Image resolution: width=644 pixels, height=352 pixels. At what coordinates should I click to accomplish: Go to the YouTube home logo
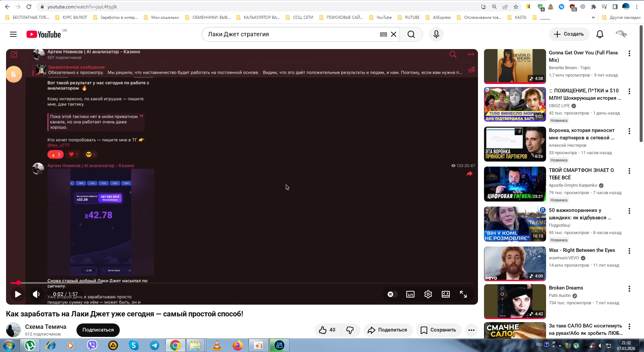point(44,34)
